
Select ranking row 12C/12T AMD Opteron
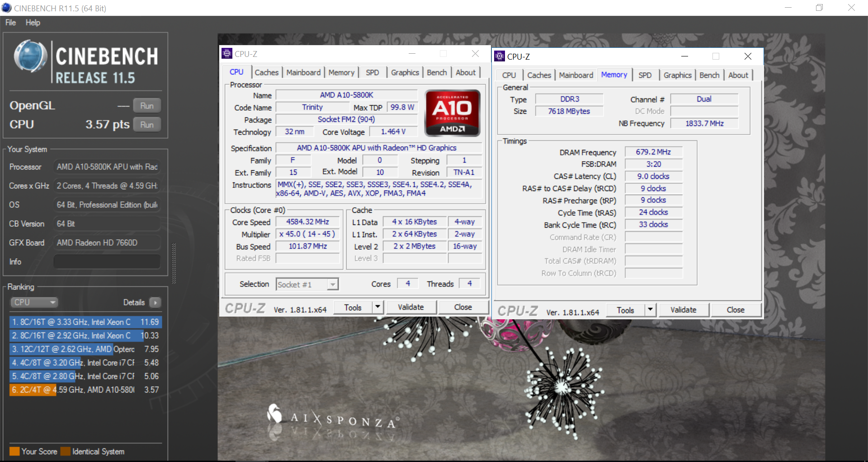coord(85,349)
